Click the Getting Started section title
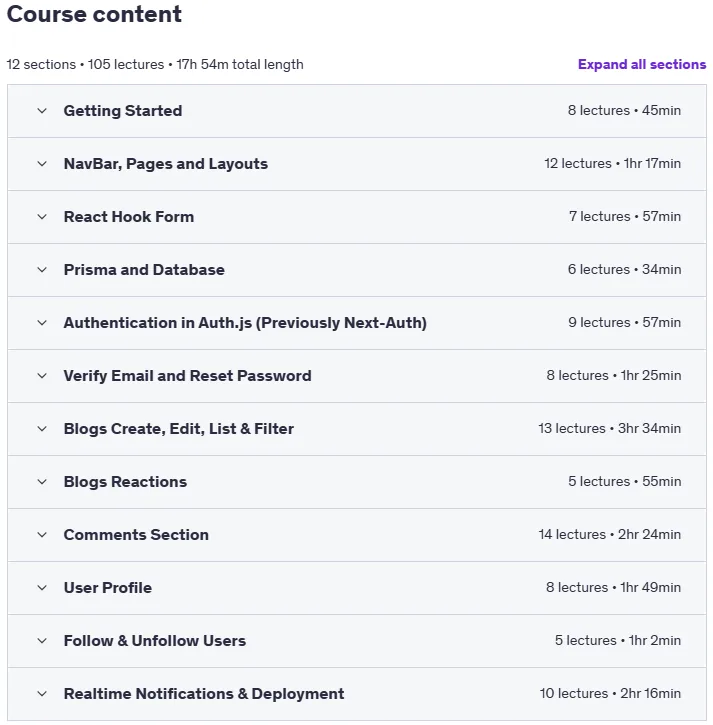 (x=123, y=111)
